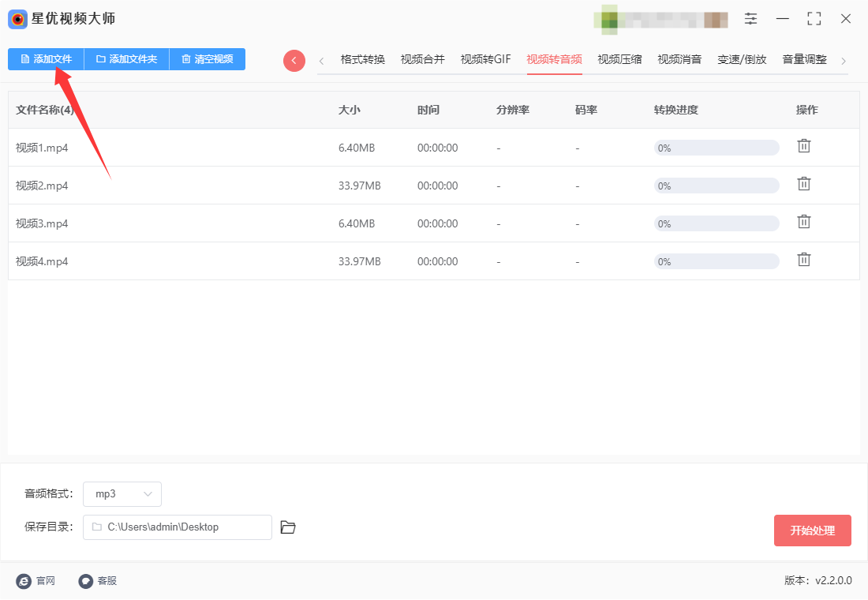Maximize the window with fullscreen icon
Screen dimensions: 868x600
point(814,19)
